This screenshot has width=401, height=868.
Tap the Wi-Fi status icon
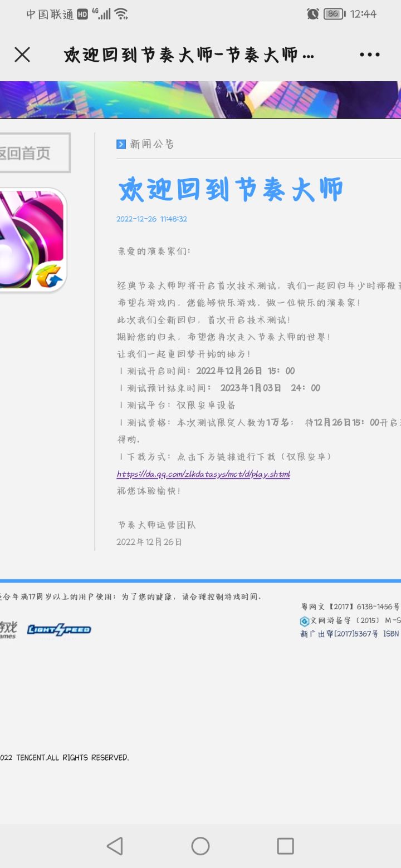pos(121,14)
